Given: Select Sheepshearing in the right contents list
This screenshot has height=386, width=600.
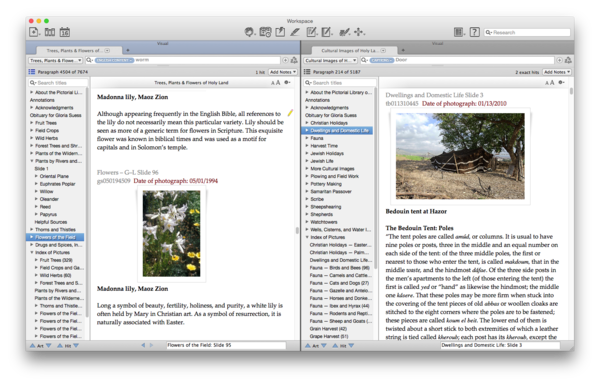Looking at the screenshot, I should click(x=326, y=207).
